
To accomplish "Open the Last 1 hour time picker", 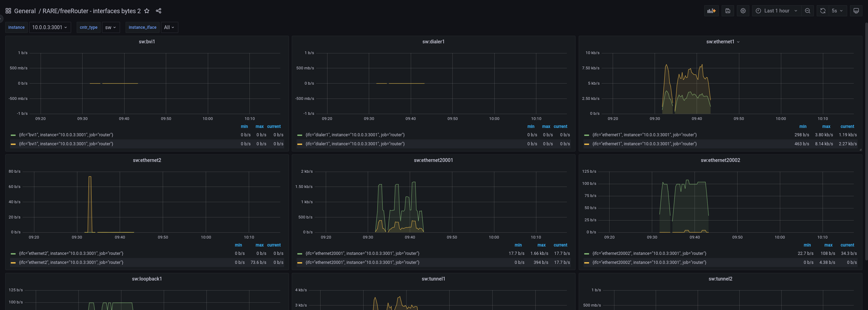I will coord(776,11).
